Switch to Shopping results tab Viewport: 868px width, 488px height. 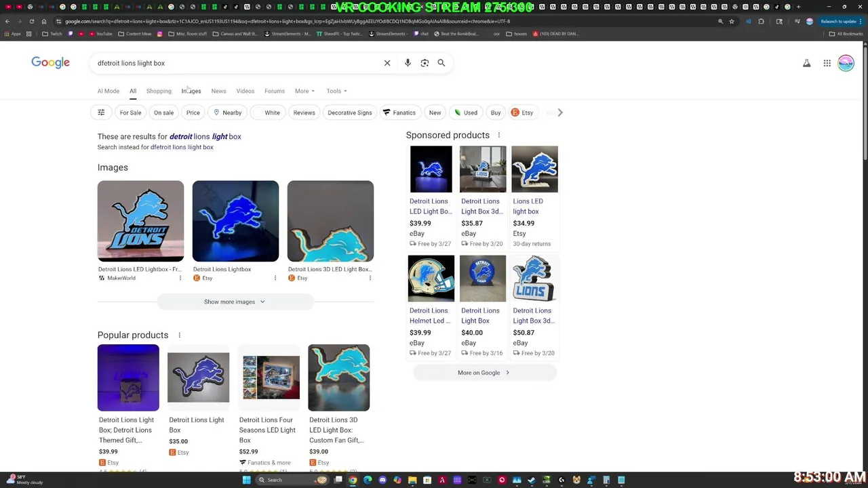159,91
